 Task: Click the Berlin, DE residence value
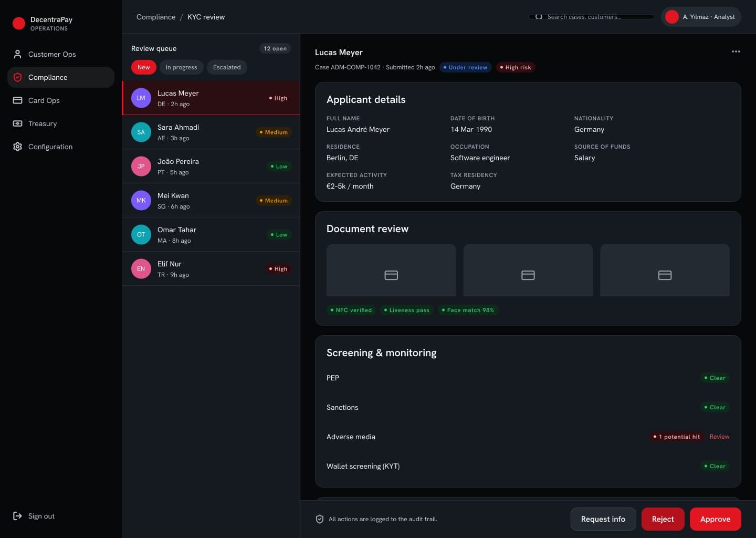pos(342,158)
